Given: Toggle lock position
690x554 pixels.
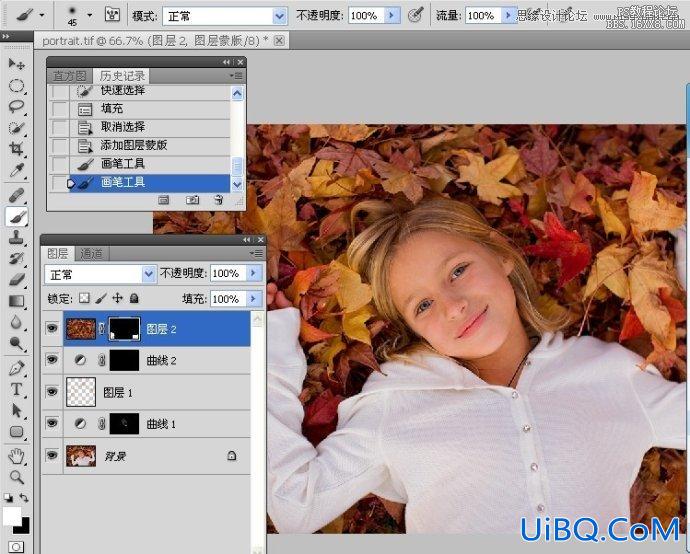Looking at the screenshot, I should [117, 298].
